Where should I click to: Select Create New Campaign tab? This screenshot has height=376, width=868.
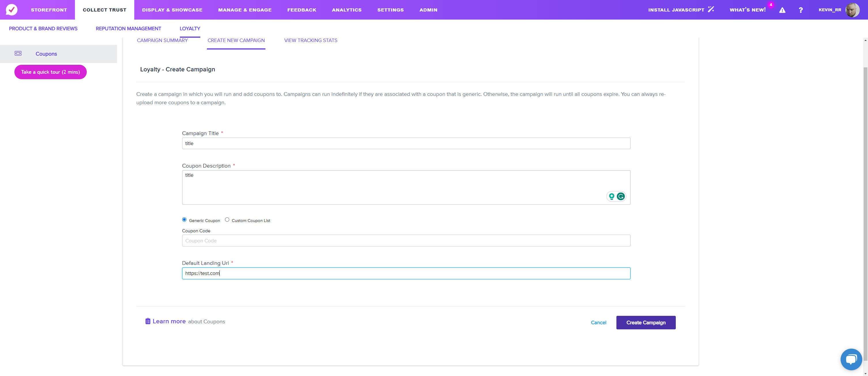[236, 40]
